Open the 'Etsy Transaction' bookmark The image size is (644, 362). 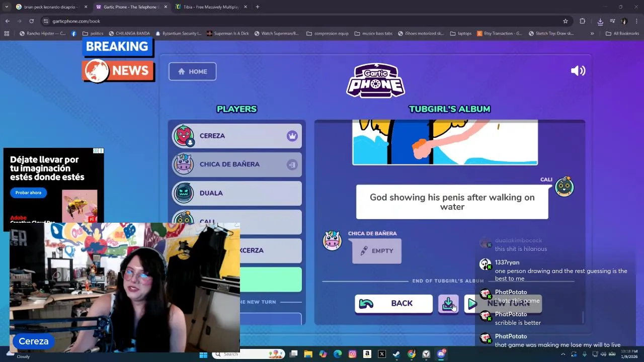click(499, 34)
